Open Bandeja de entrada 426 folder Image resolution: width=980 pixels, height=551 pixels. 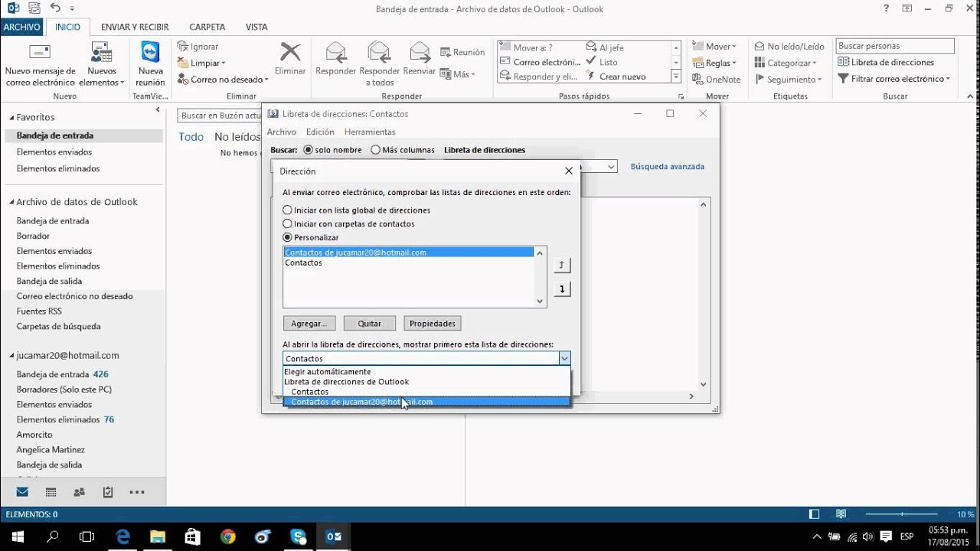(62, 374)
